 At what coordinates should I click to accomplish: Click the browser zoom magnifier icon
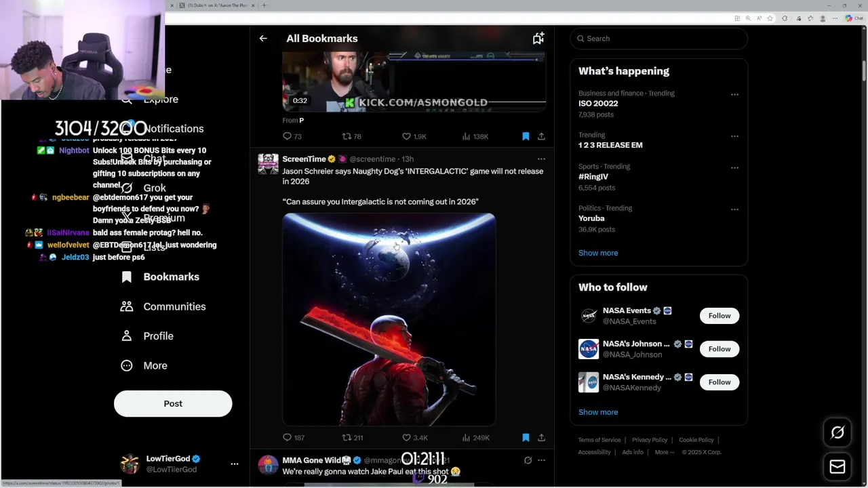748,18
